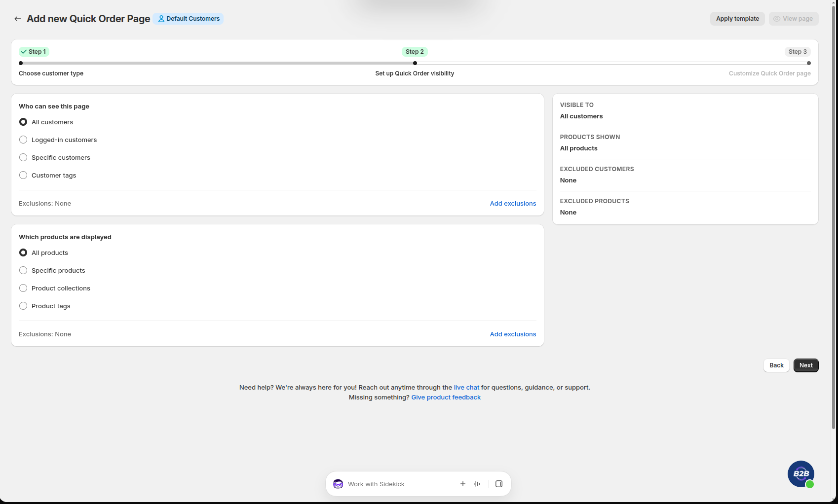Select Product collections radio option
The image size is (838, 504).
click(x=23, y=288)
